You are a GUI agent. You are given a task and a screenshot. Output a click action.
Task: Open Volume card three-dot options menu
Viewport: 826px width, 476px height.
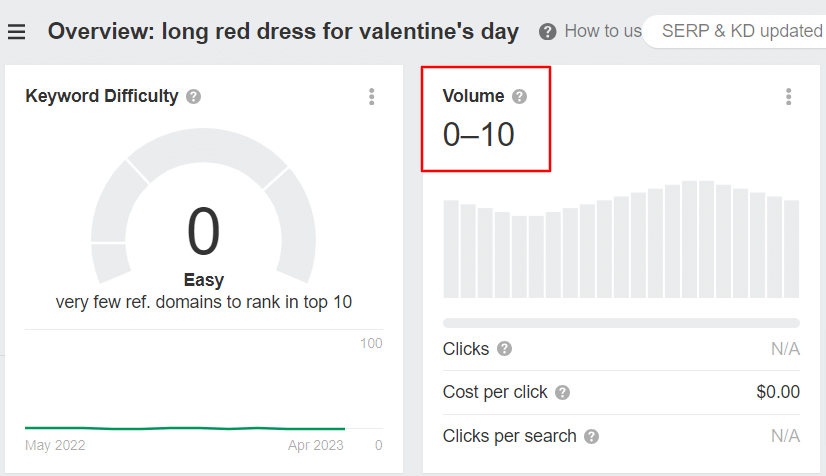(x=788, y=97)
